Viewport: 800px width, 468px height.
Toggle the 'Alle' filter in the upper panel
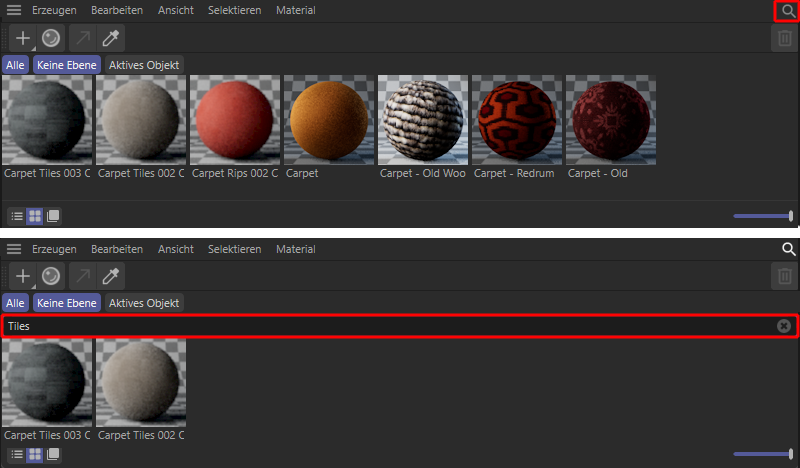pos(15,65)
